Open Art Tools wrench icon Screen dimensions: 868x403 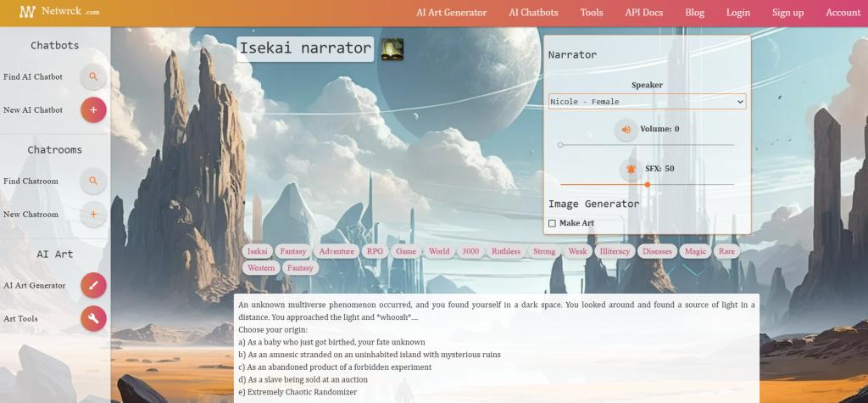tap(93, 319)
